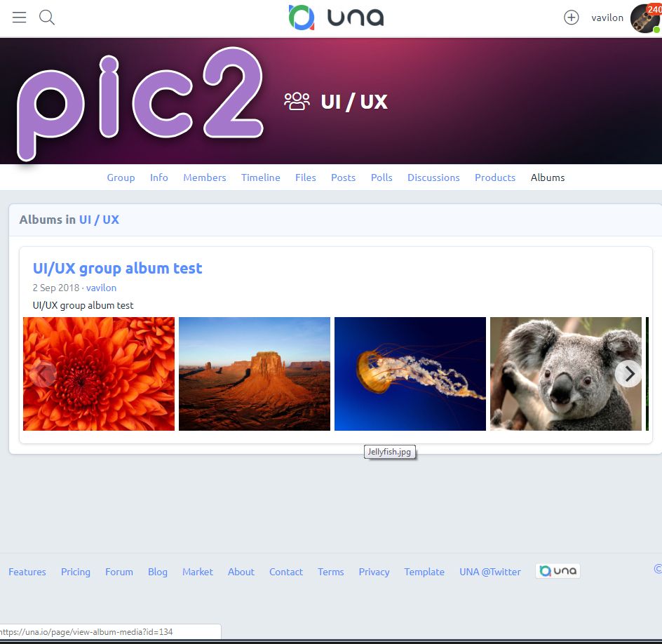Screen dimensions: 662x644
Task: Click the Pricing link in footer
Action: click(x=76, y=572)
